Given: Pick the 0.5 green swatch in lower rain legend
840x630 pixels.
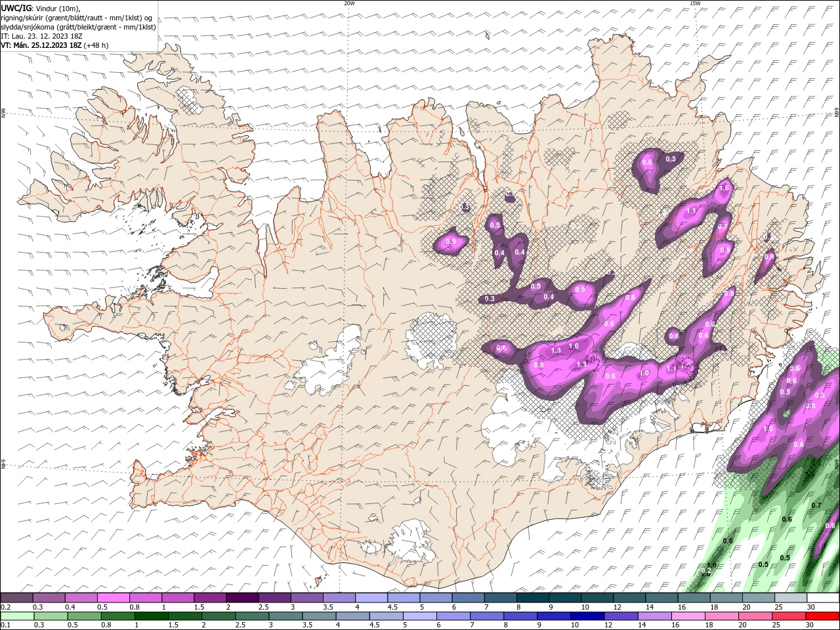Looking at the screenshot, I should pyautogui.click(x=84, y=616).
